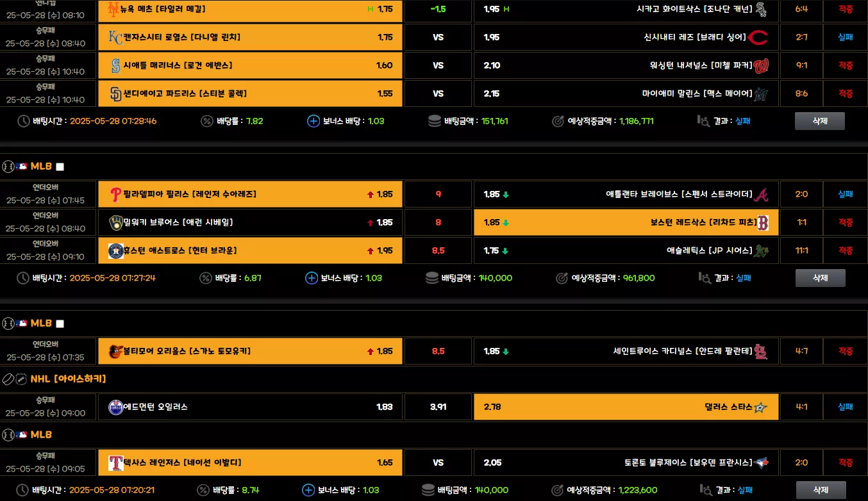The image size is (868, 501).
Task: Click the baseball icon above the Phillies row
Action: click(x=8, y=167)
